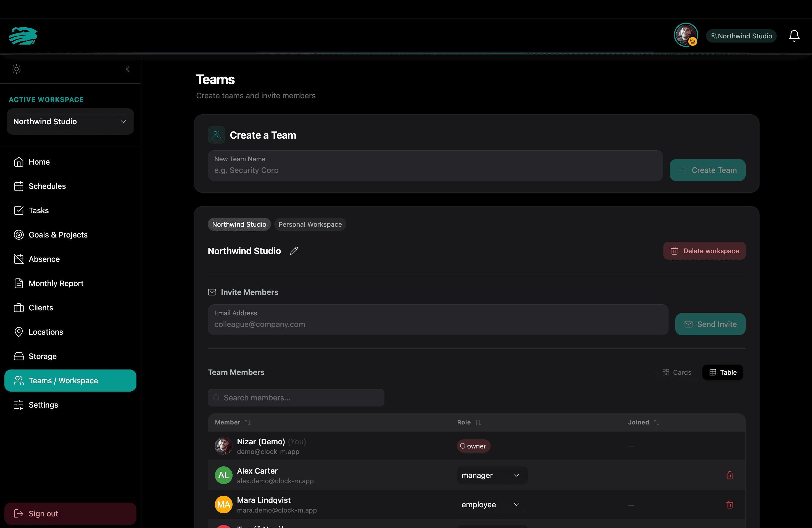Open Goals & Projects page
812x528 pixels.
click(x=70, y=235)
